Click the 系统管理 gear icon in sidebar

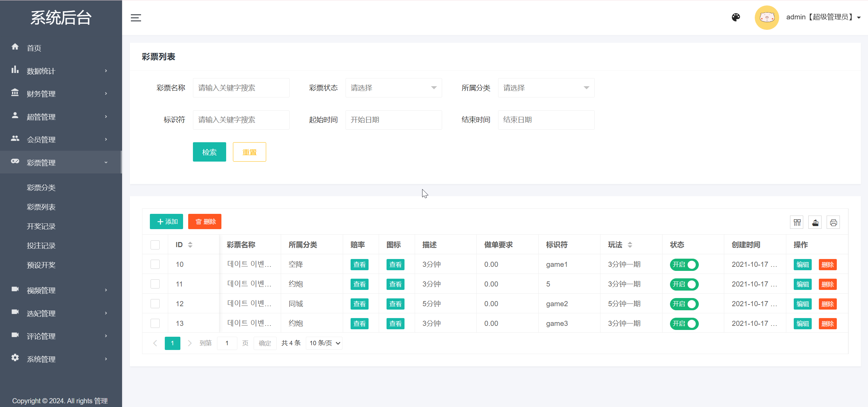click(15, 358)
